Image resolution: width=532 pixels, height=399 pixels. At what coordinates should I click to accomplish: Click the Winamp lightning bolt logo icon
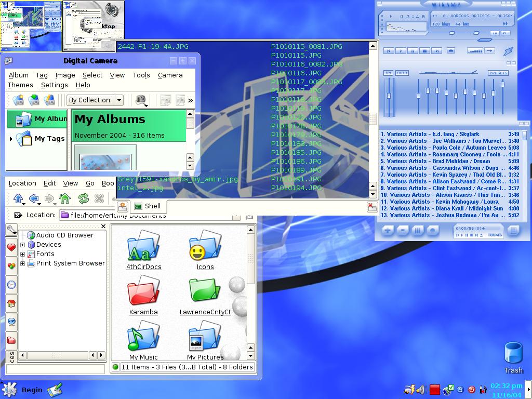pos(508,51)
